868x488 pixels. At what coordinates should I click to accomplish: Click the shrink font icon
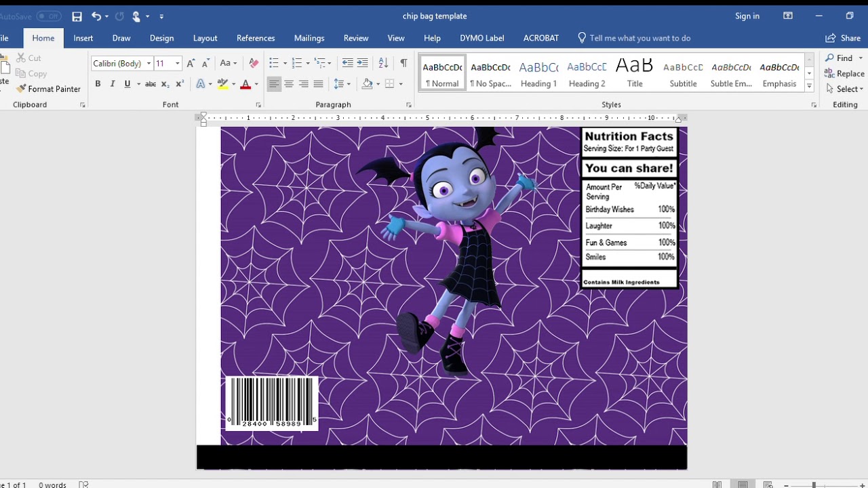pyautogui.click(x=206, y=63)
